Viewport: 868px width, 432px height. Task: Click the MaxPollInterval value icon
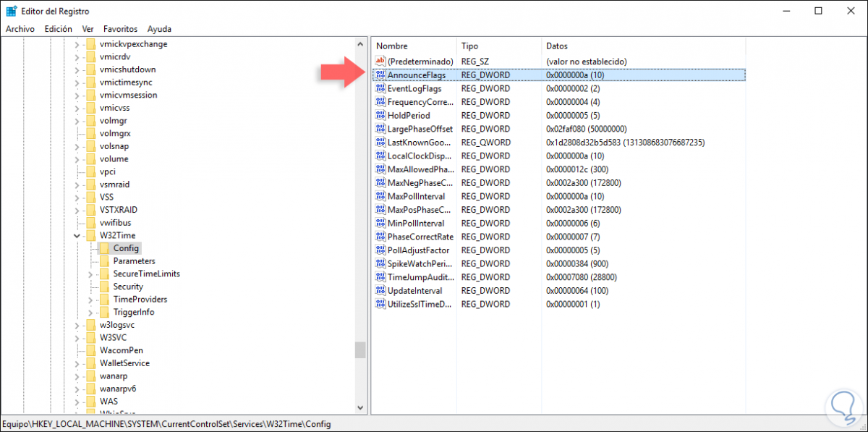tap(380, 196)
